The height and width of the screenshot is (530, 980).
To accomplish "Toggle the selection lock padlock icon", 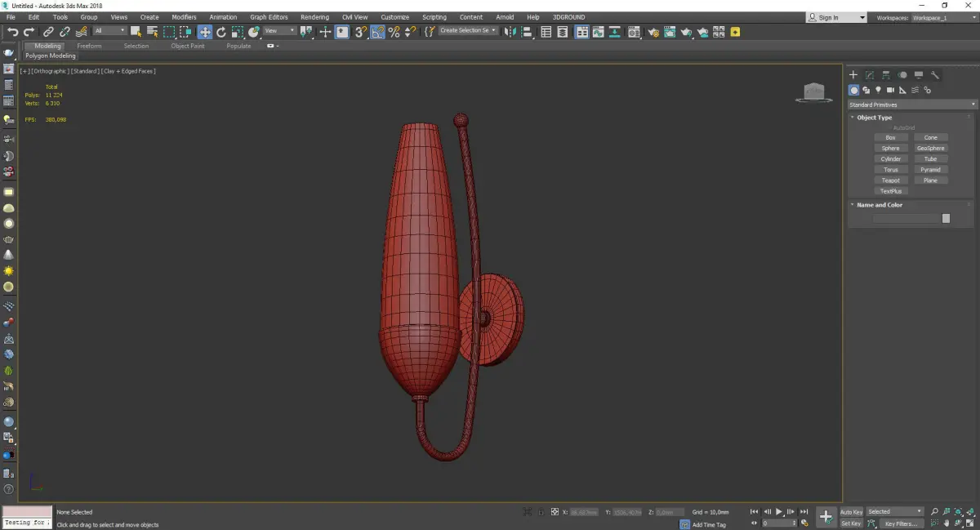I will [x=540, y=512].
